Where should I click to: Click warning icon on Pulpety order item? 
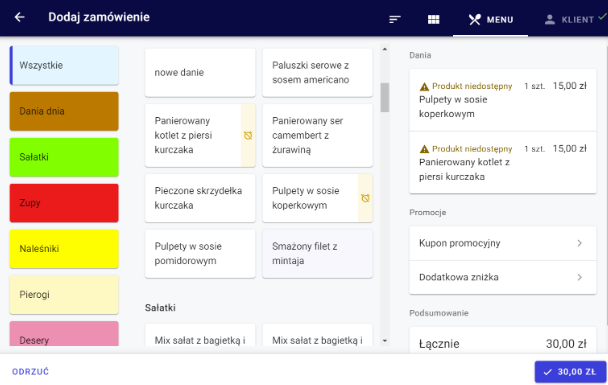click(x=424, y=86)
